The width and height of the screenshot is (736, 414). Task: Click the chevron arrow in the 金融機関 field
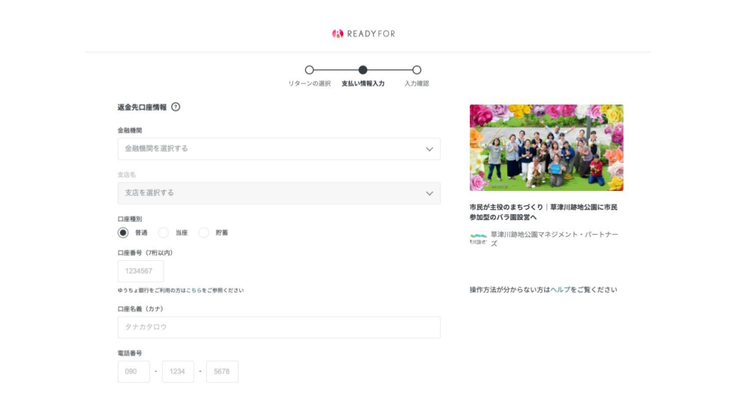(429, 149)
